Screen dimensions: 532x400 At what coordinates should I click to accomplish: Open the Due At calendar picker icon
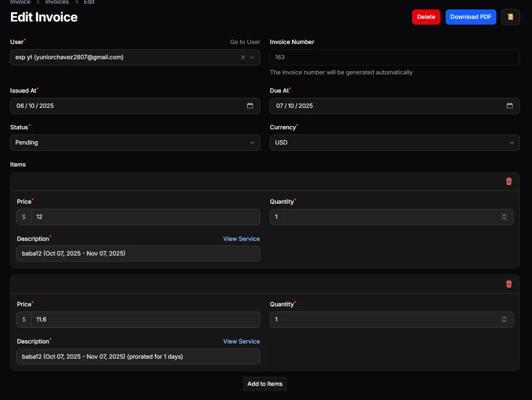[509, 106]
